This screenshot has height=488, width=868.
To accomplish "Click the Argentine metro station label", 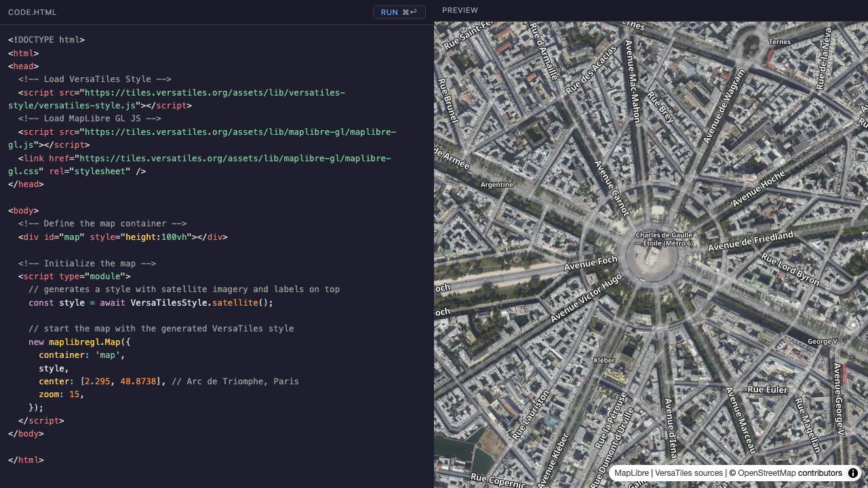I will click(497, 184).
